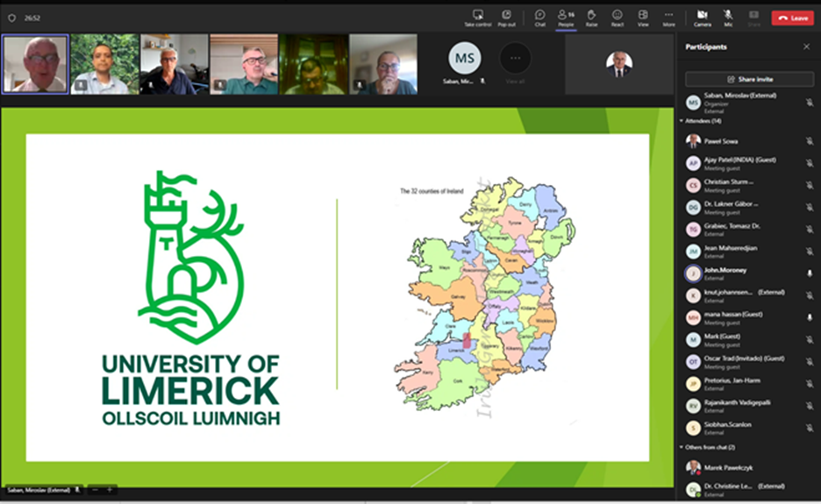Select Dr. Lakner Gábor in attendees list
The image size is (821, 504).
tap(749, 207)
